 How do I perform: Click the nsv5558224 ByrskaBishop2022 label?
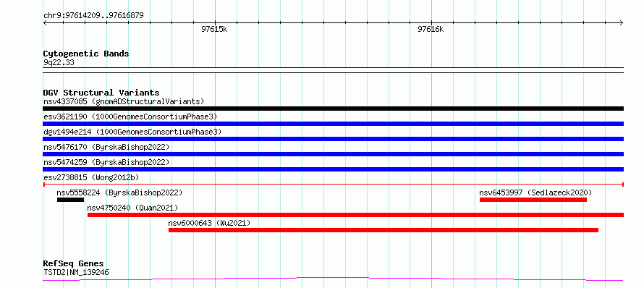pyautogui.click(x=119, y=192)
